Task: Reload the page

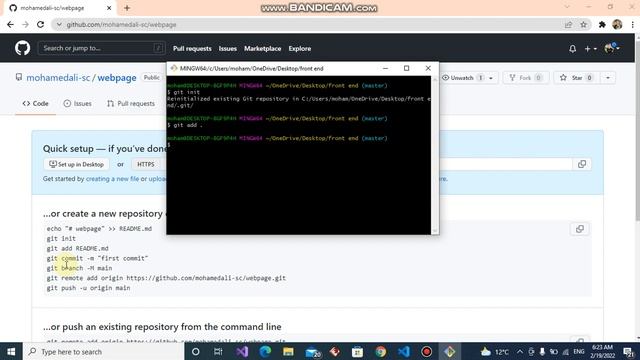Action: click(x=40, y=24)
